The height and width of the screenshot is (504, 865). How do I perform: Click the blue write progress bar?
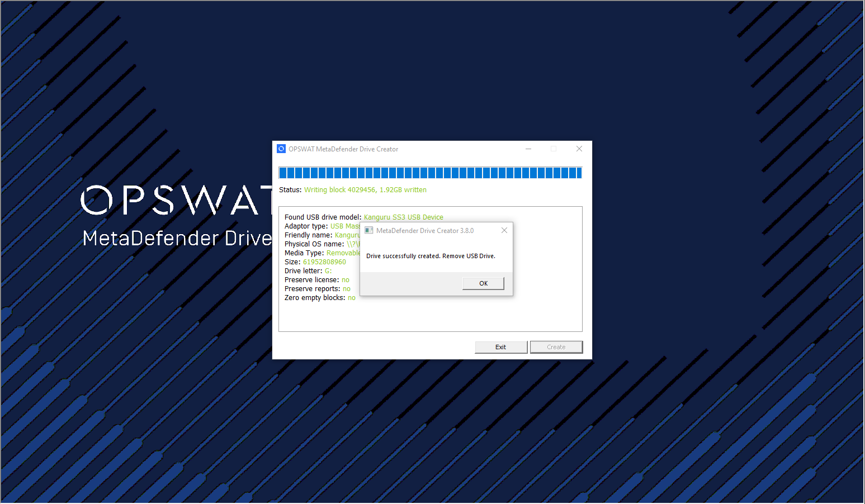pos(431,173)
